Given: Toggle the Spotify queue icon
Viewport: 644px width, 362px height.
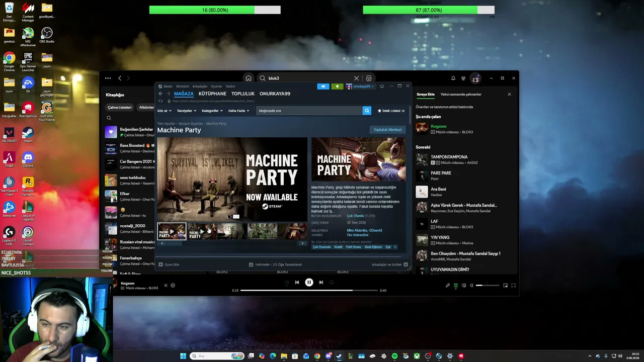Looking at the screenshot, I should tap(456, 285).
